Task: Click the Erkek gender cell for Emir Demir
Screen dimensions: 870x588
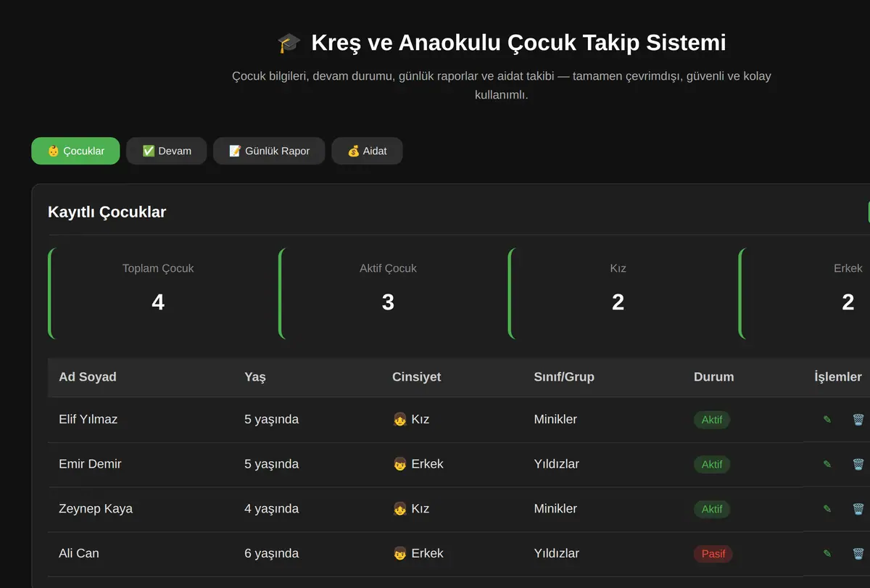Action: (x=418, y=464)
